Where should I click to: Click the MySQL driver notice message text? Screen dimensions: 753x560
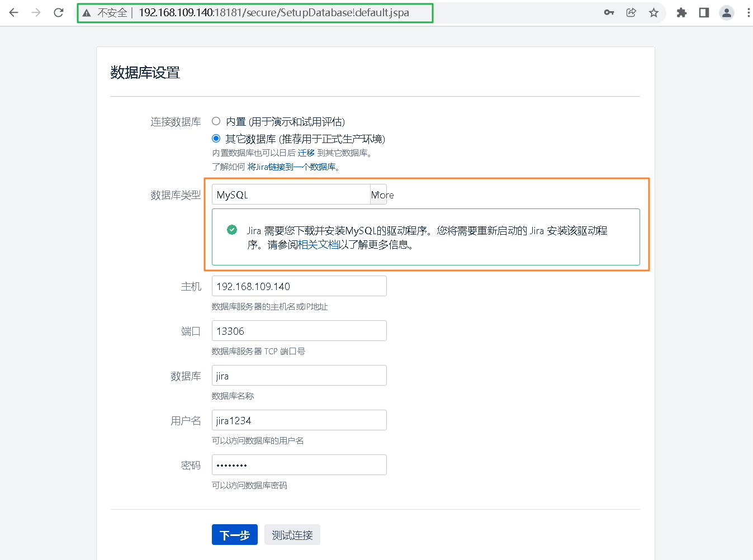tap(427, 238)
